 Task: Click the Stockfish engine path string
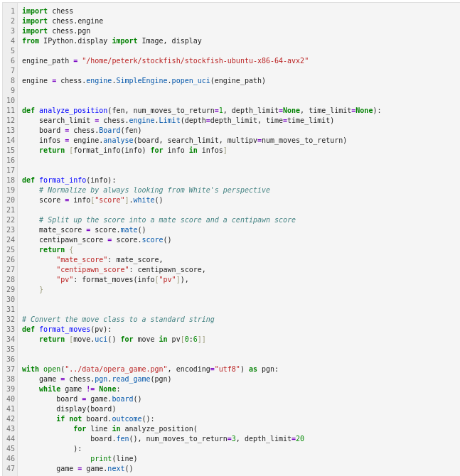click(195, 60)
